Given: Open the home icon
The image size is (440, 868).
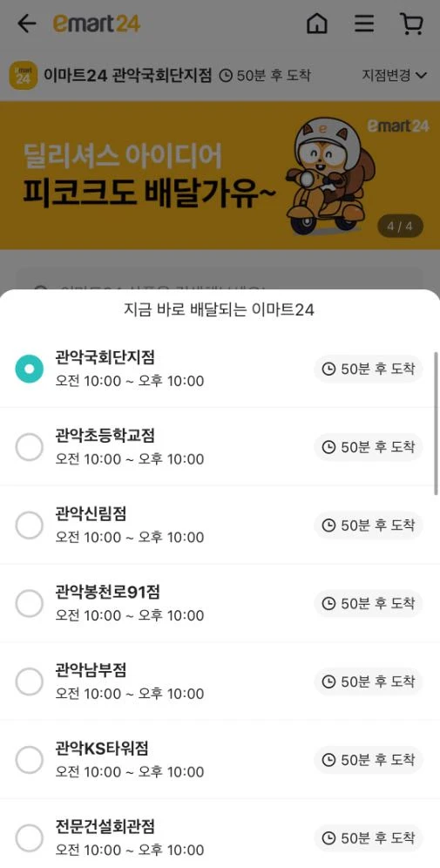Looking at the screenshot, I should click(x=316, y=24).
